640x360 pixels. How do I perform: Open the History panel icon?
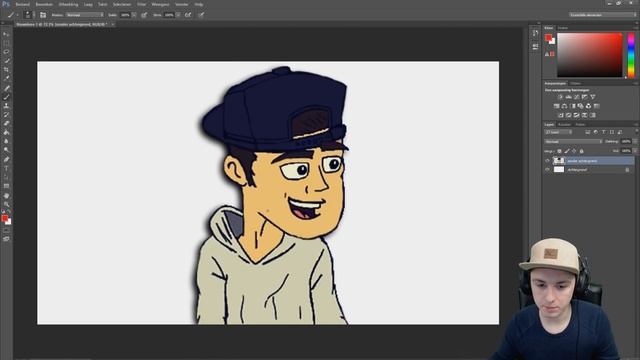(535, 33)
